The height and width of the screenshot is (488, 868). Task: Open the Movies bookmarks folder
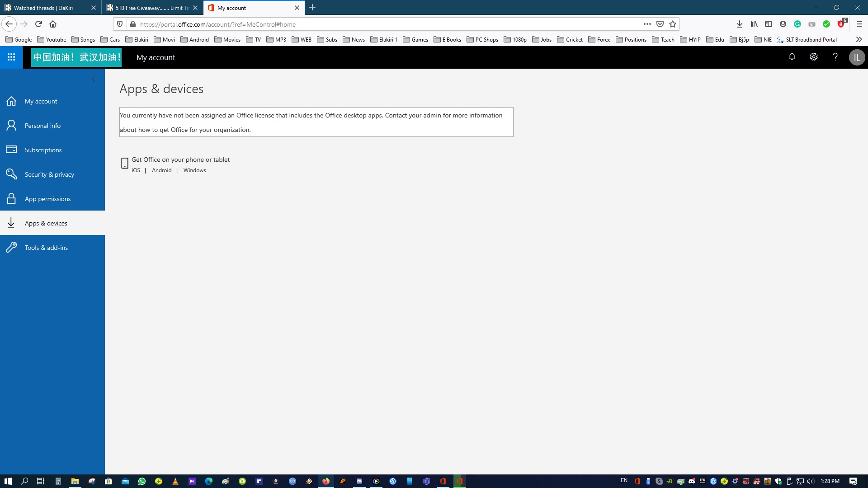[227, 39]
